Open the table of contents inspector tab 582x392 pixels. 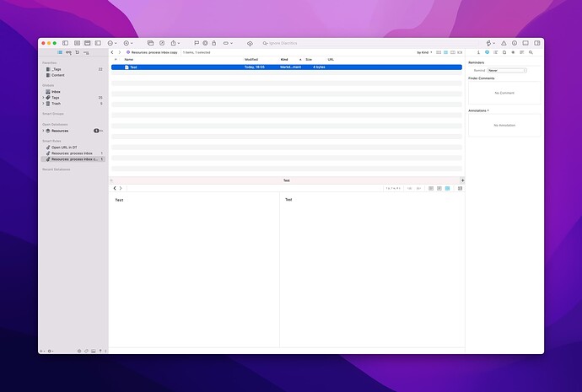[495, 52]
